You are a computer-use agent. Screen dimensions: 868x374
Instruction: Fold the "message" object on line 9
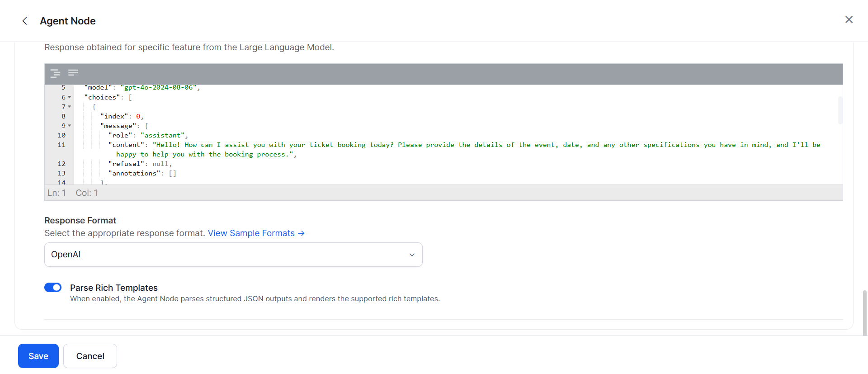coord(70,126)
